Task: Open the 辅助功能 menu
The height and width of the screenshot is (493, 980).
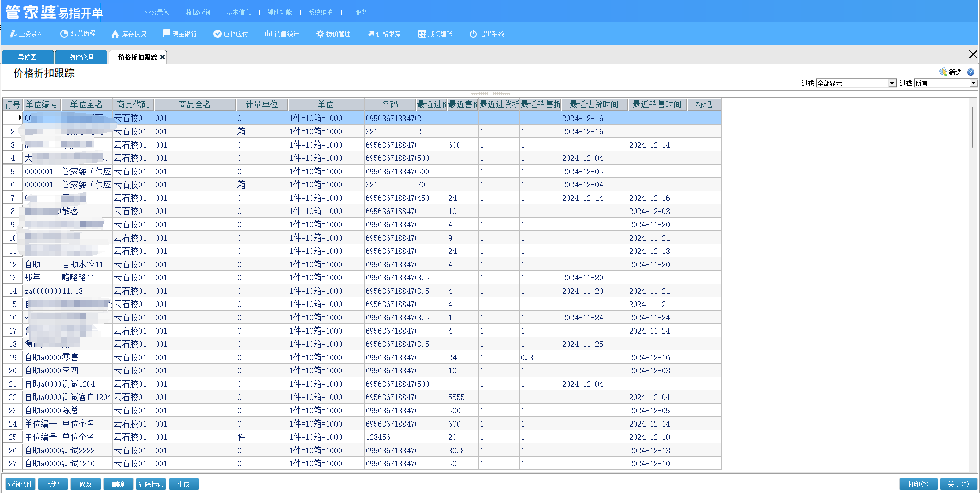Action: [279, 12]
